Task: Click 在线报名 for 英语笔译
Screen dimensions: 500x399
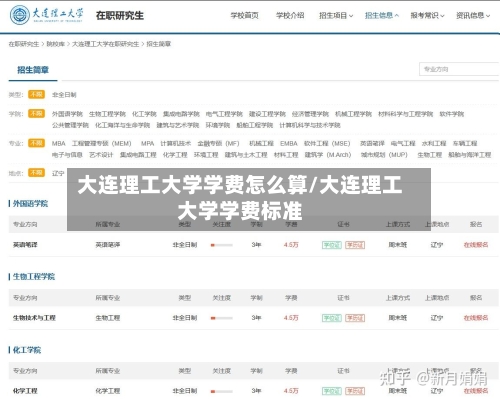Action: (476, 245)
